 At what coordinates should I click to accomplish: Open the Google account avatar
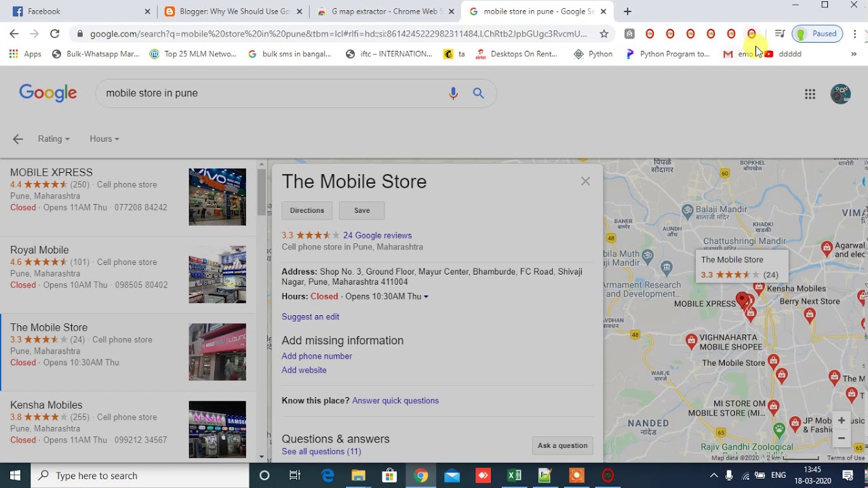(840, 94)
